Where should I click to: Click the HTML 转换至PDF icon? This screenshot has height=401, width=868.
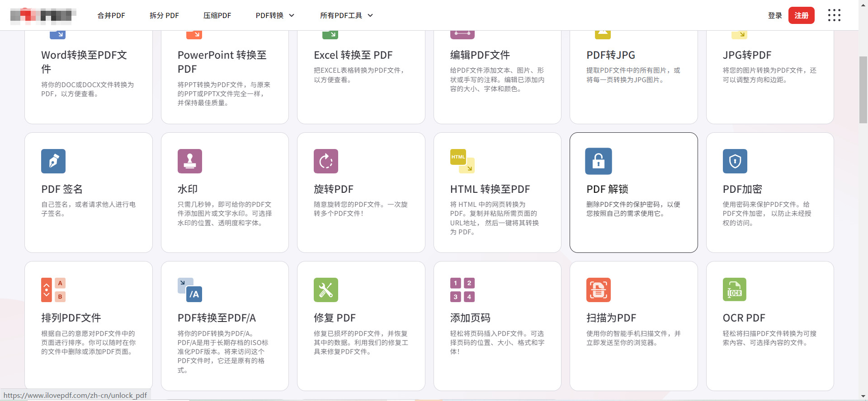point(462,161)
